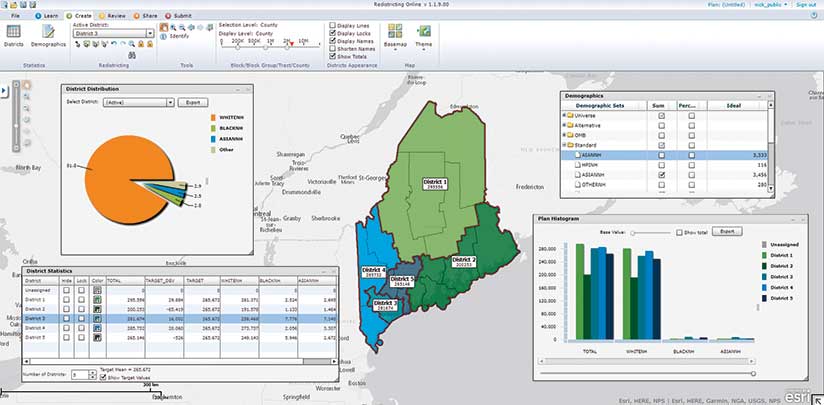Click the Learn tab icon
Viewport: 824px width, 405px height.
(x=39, y=17)
